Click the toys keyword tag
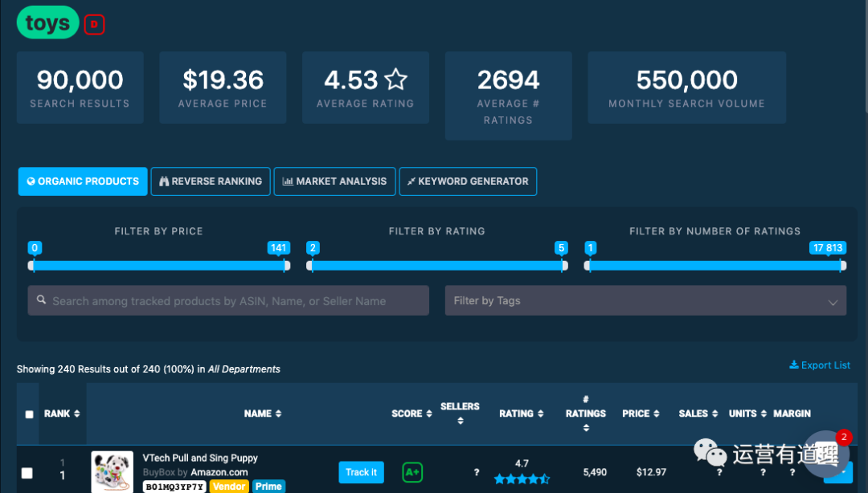The height and width of the screenshot is (493, 868). pyautogui.click(x=47, y=23)
